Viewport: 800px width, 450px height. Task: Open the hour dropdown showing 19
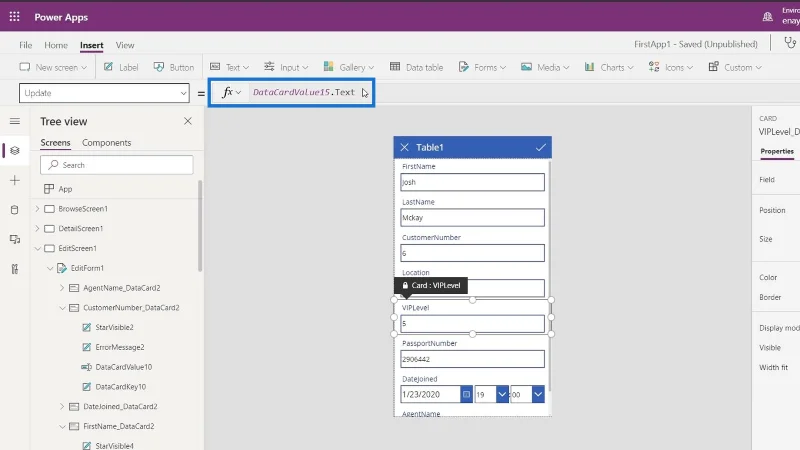502,394
